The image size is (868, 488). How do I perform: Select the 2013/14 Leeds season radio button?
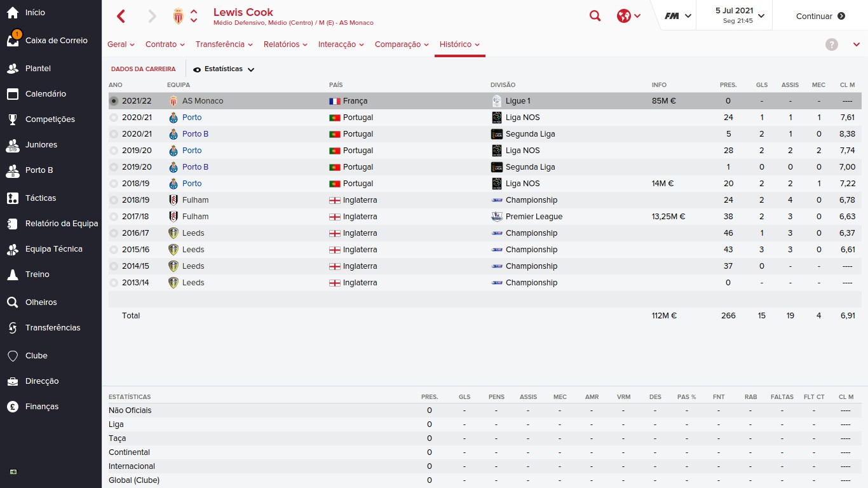(114, 283)
